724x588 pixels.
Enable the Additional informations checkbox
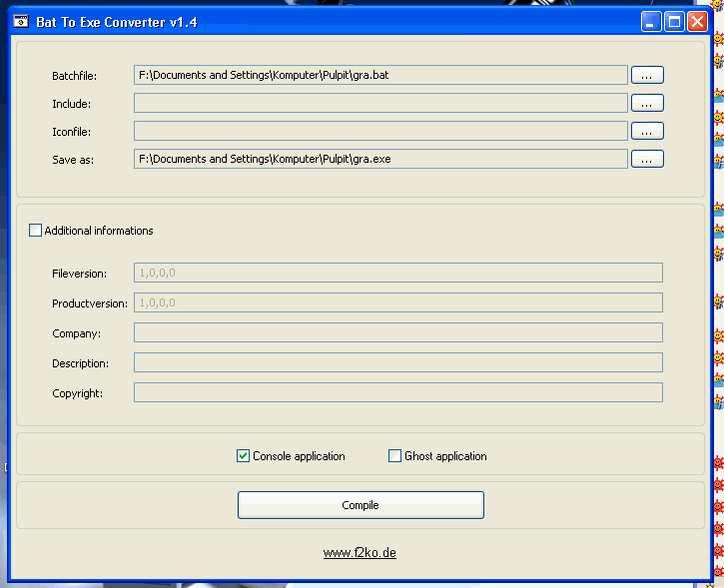[36, 231]
